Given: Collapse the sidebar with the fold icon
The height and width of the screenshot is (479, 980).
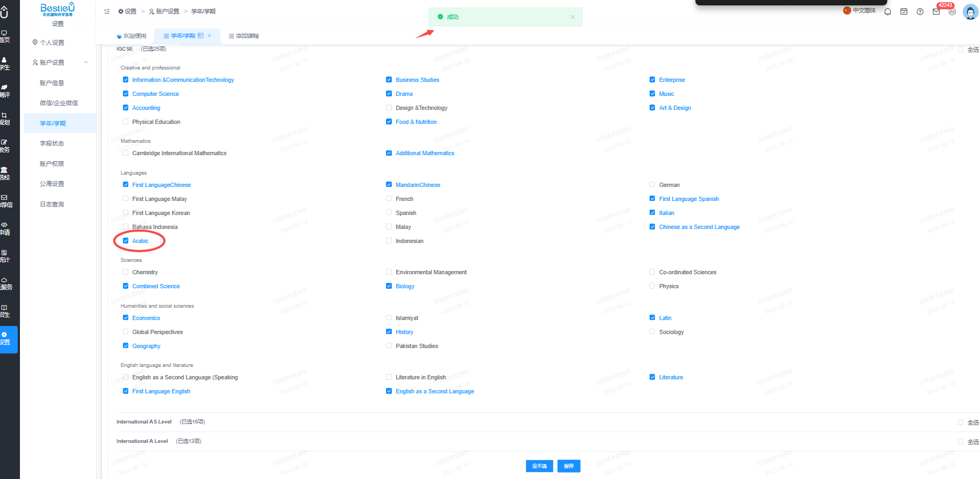Looking at the screenshot, I should point(107,11).
